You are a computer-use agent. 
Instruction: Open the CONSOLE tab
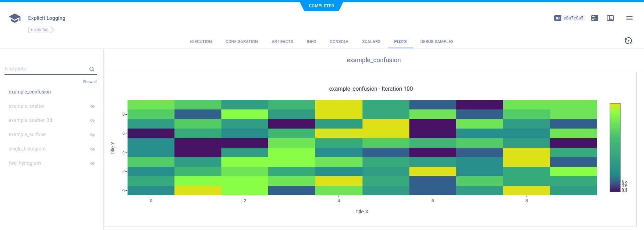pyautogui.click(x=339, y=42)
